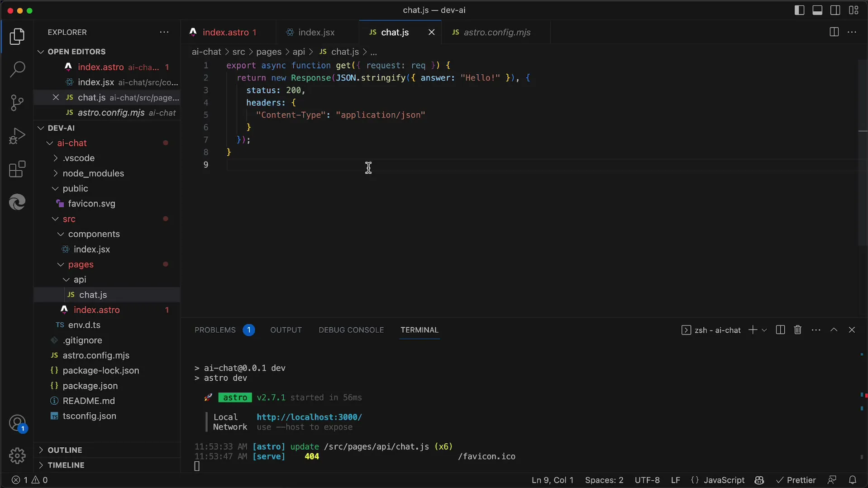Kill the terminal with trash icon
This screenshot has height=488, width=868.
(797, 330)
